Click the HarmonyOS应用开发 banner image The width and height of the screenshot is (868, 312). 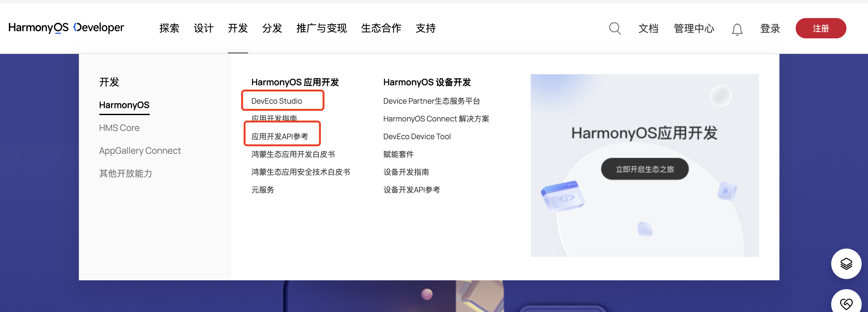point(645,166)
